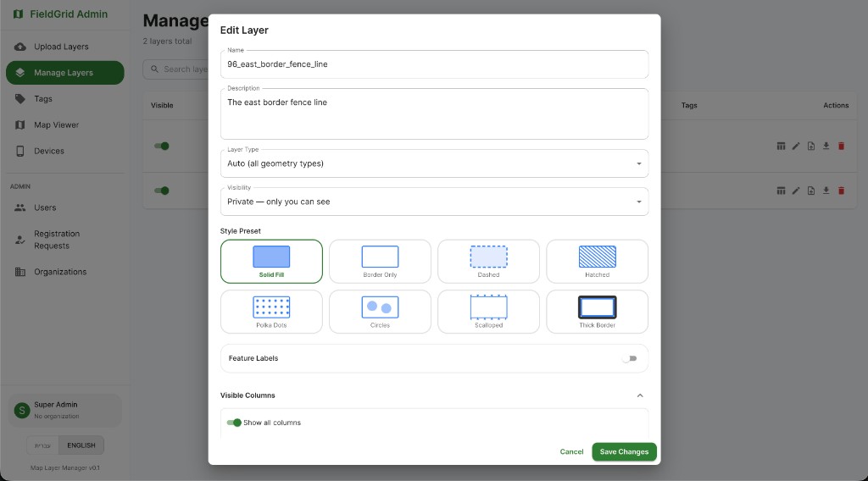
Task: Click the FieldGrid Admin map logo icon
Action: point(19,14)
